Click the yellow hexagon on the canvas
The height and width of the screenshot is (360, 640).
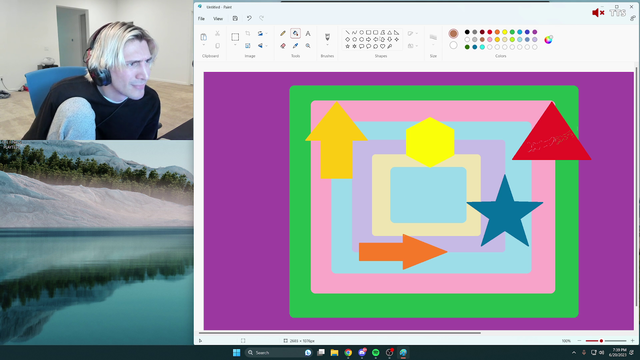coord(430,142)
